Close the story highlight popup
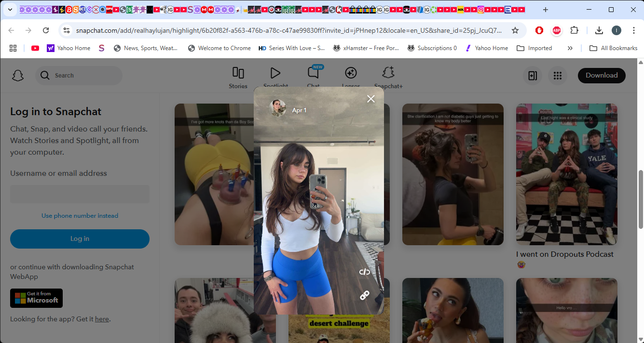This screenshot has height=343, width=644. [x=370, y=99]
